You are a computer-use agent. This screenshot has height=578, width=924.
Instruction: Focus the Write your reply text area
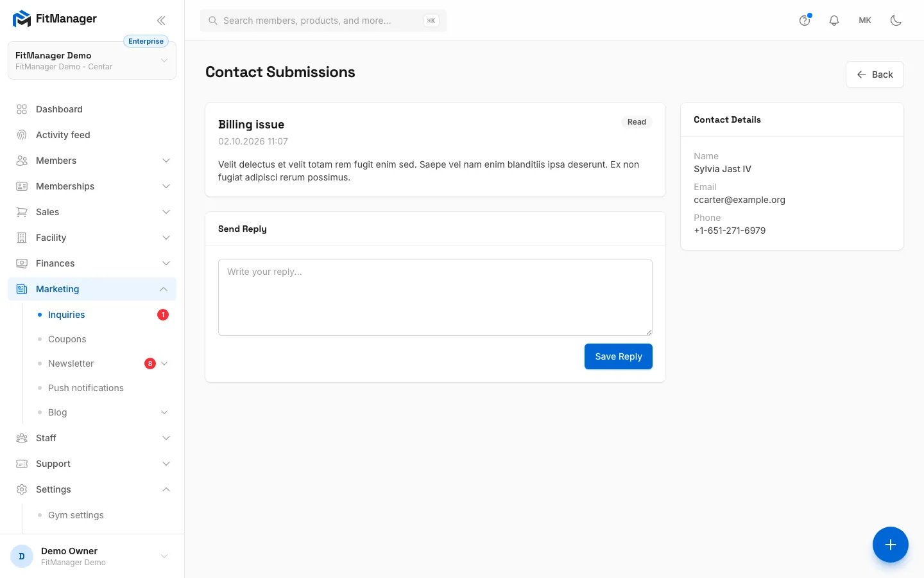click(435, 297)
